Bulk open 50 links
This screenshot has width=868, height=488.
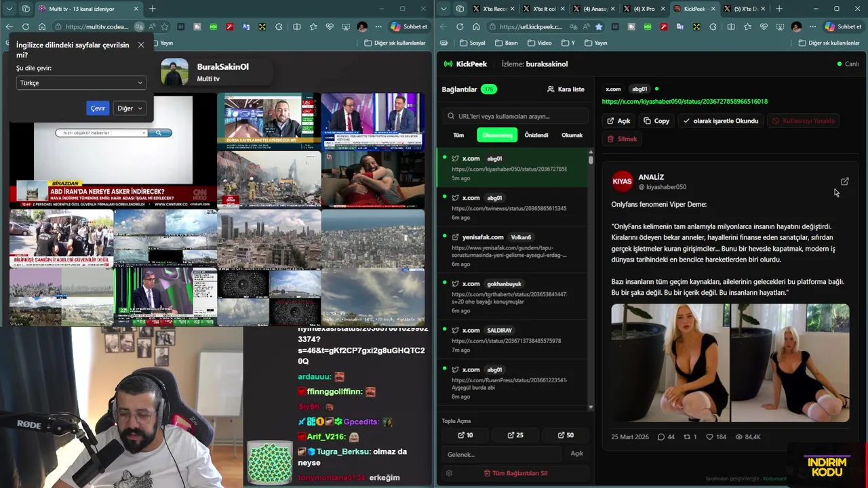(566, 435)
